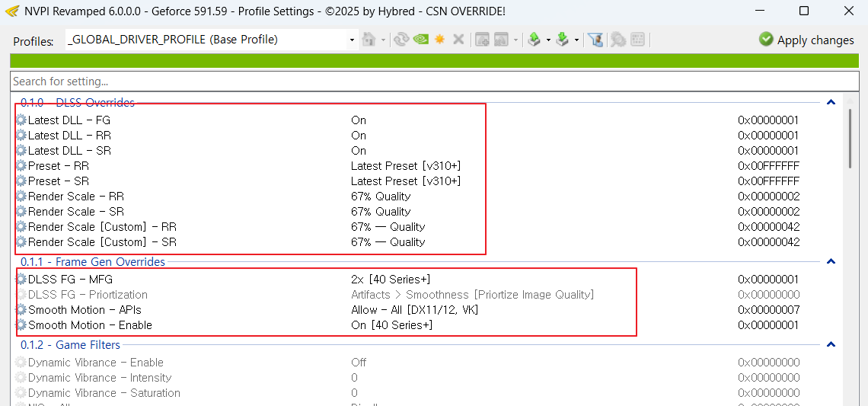The image size is (868, 406).
Task: Click the Apply changes button
Action: (806, 40)
